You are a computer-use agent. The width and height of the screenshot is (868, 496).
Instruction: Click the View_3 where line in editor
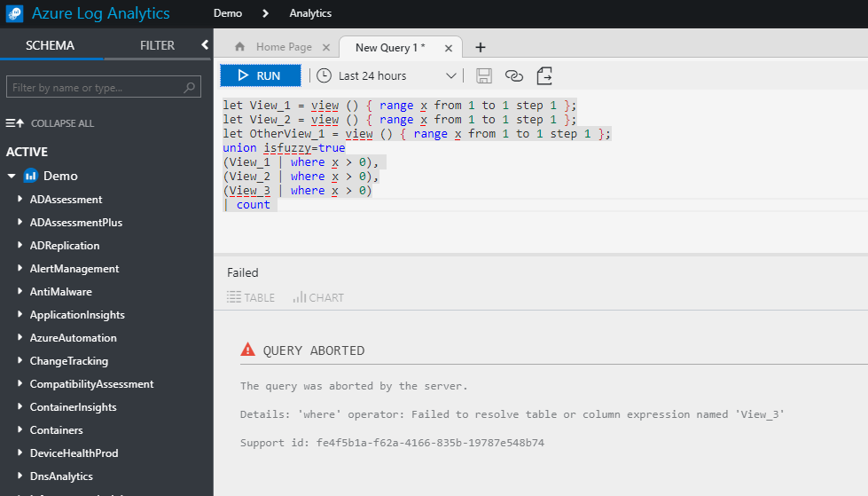pos(297,191)
